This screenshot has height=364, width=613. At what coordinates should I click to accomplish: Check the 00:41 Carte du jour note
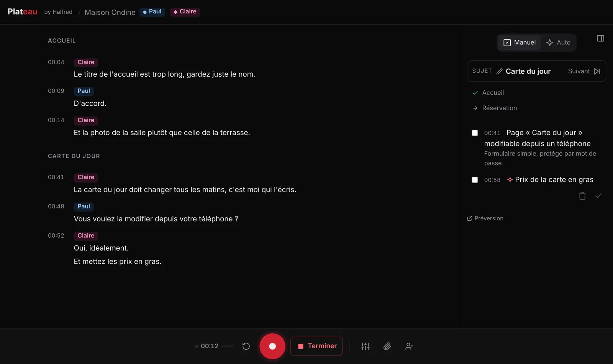pos(475,133)
